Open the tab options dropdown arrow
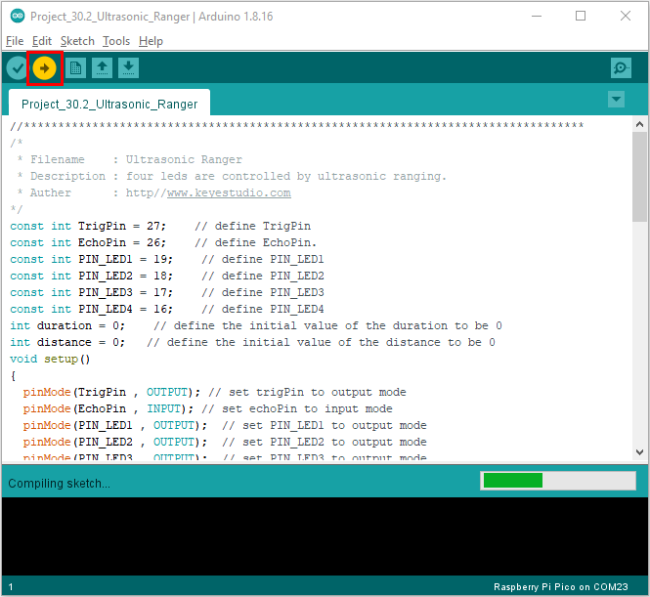The image size is (650, 597). pyautogui.click(x=616, y=99)
